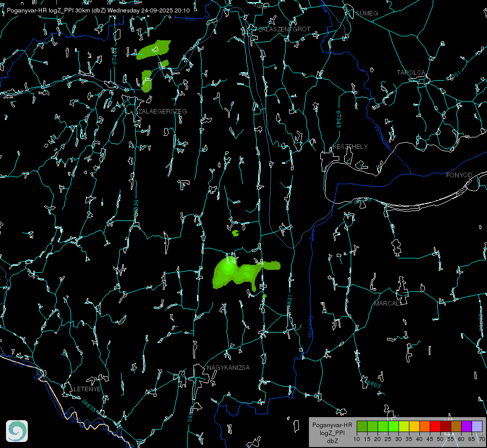Click the FONYÓD town label
The image size is (487, 448).
(459, 175)
